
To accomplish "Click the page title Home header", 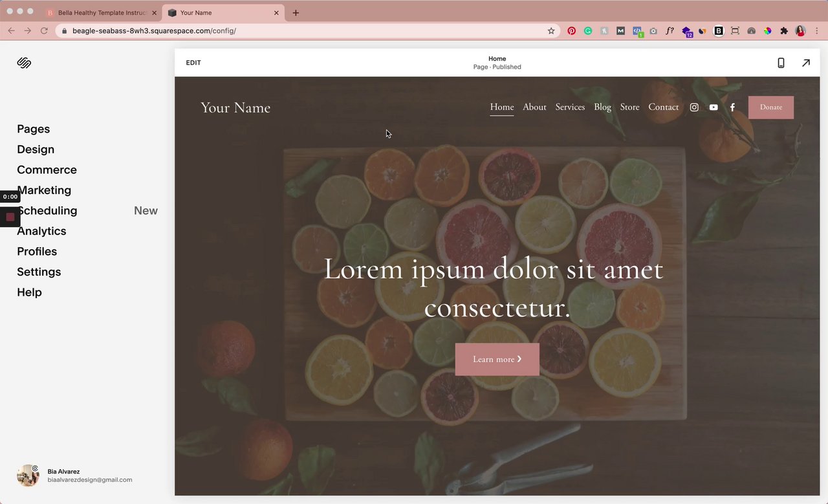I will point(497,59).
